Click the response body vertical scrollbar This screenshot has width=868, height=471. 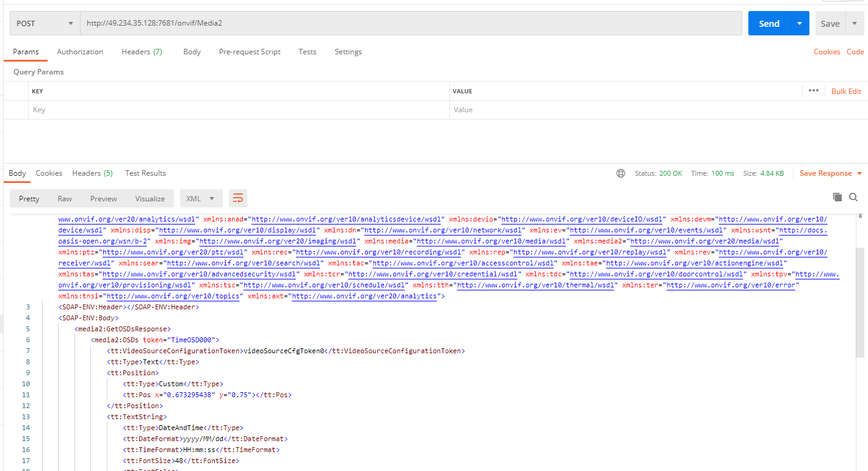pos(860,302)
